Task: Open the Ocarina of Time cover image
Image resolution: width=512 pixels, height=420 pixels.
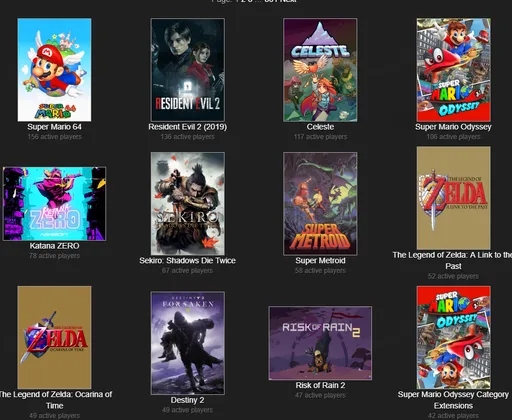Action: [54, 337]
